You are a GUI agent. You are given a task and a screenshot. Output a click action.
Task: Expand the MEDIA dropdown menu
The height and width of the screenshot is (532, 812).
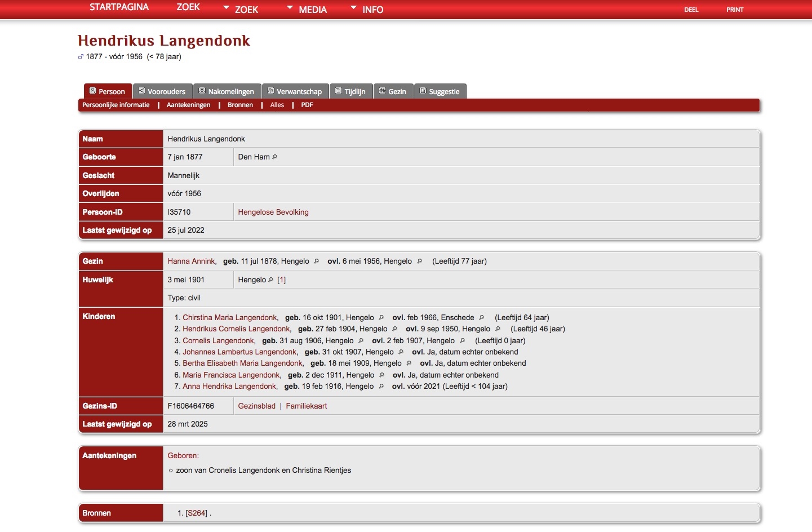pos(307,9)
